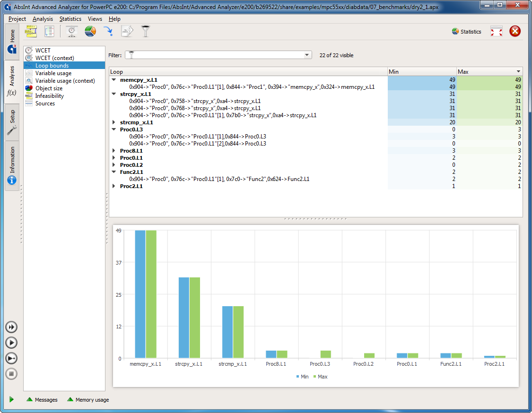Screen dimensions: 532x413
Task: Expand the strcmp_x.L1 tree node
Action: point(114,122)
